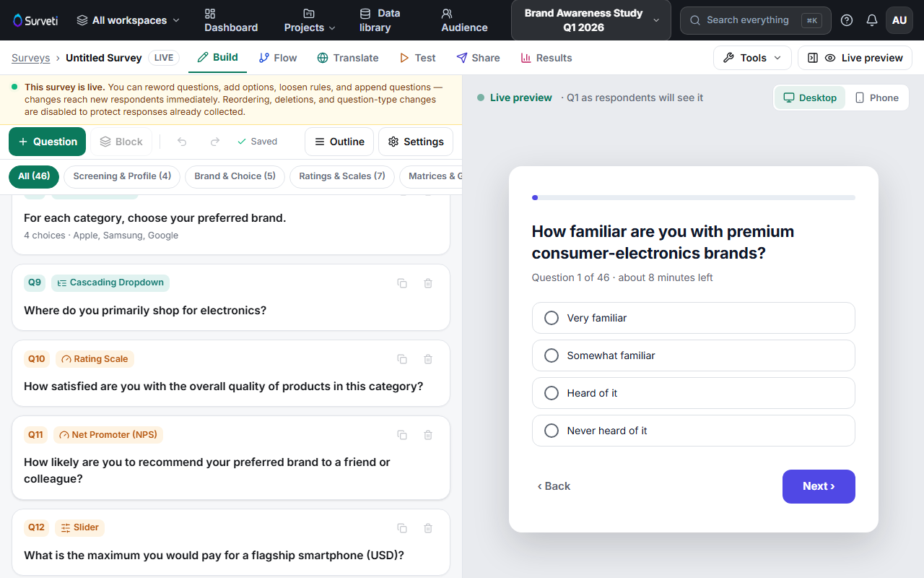Viewport: 924px width, 578px height.
Task: Open Brand Awareness Study project selector
Action: [590, 20]
